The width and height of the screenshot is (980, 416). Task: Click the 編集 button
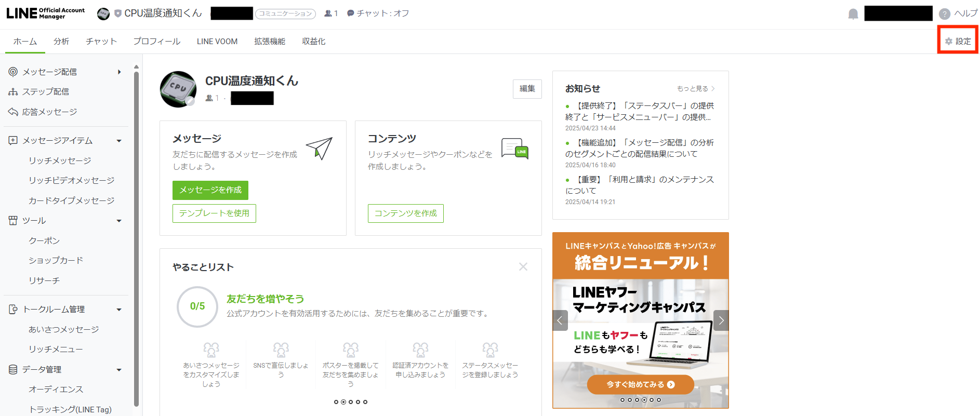[x=527, y=89]
